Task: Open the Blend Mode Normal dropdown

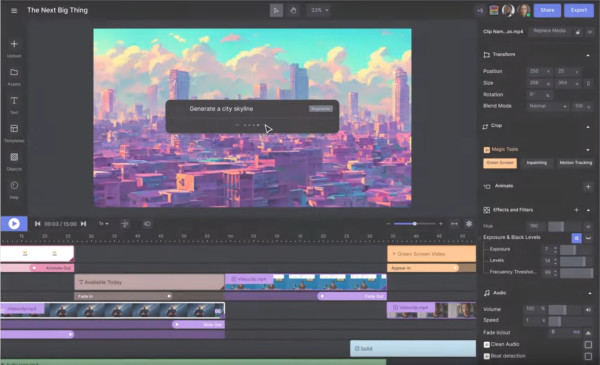Action: (x=548, y=106)
